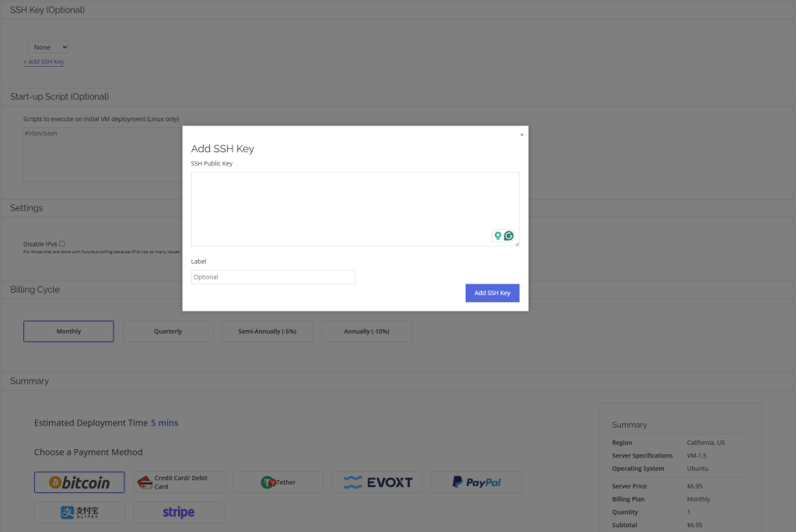The width and height of the screenshot is (796, 532).
Task: Select the Monthly billing cycle
Action: click(x=68, y=331)
